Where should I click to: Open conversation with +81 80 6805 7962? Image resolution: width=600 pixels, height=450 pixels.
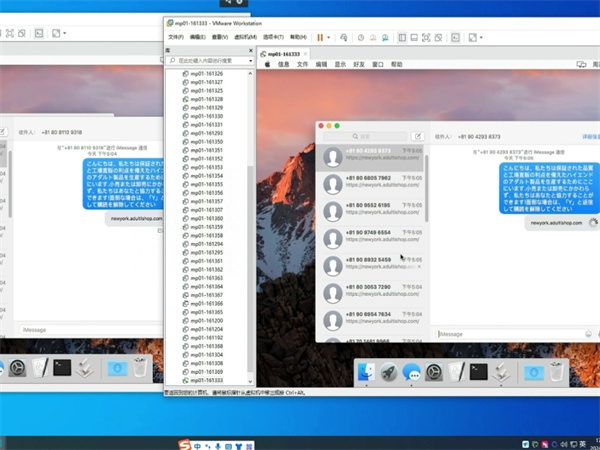[x=370, y=183]
